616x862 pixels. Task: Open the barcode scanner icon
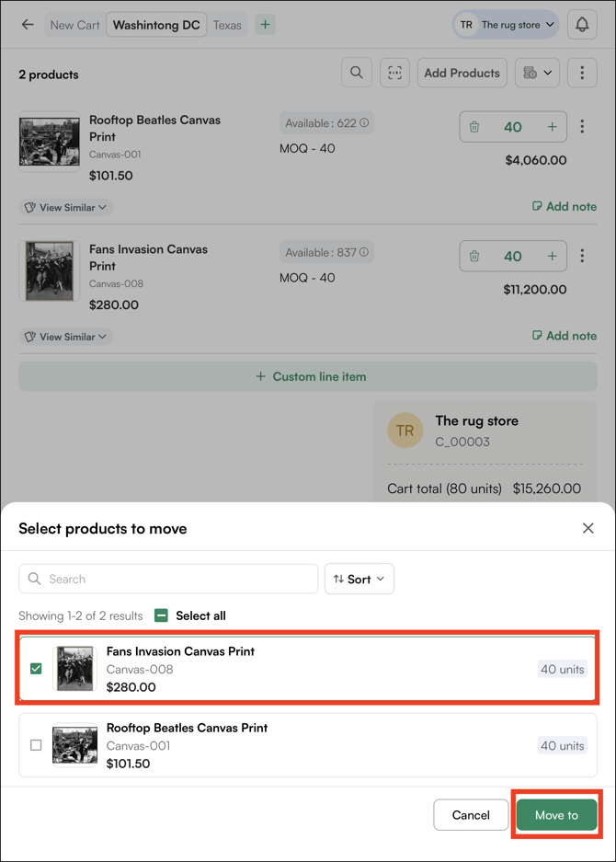coord(394,73)
